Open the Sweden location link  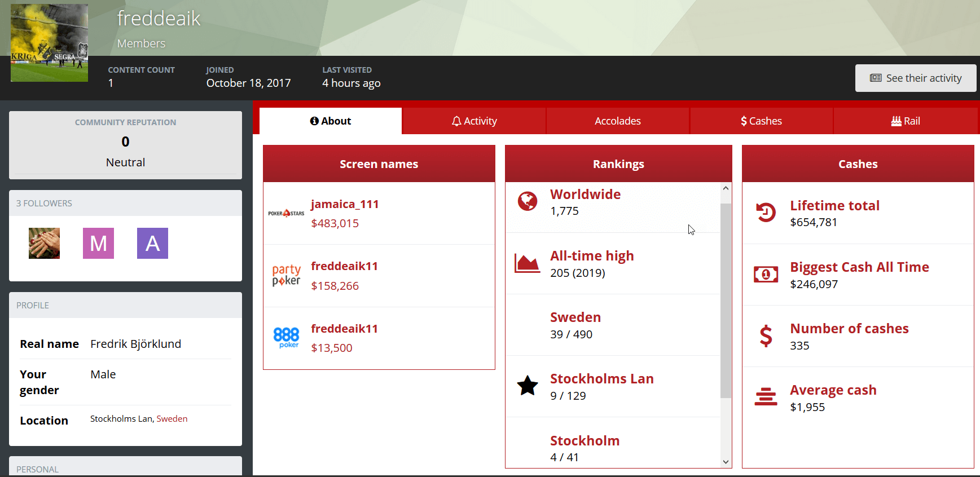point(172,419)
